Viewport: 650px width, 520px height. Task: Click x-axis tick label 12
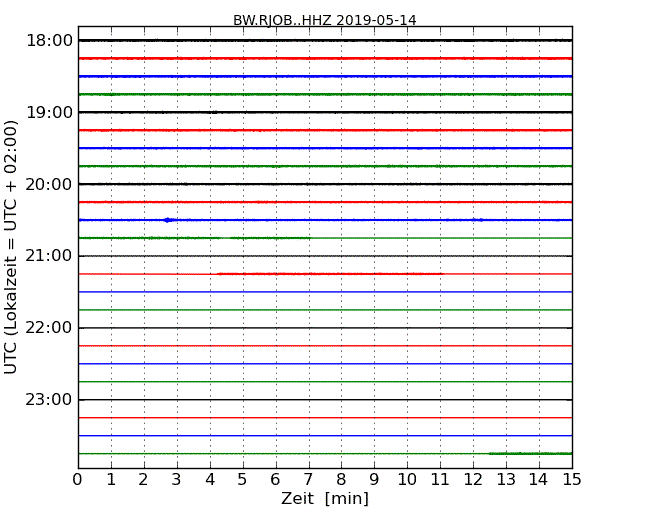(x=473, y=480)
